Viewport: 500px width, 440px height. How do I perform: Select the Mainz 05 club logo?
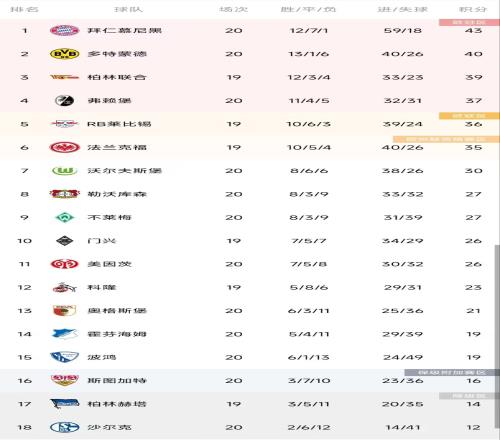(x=64, y=264)
